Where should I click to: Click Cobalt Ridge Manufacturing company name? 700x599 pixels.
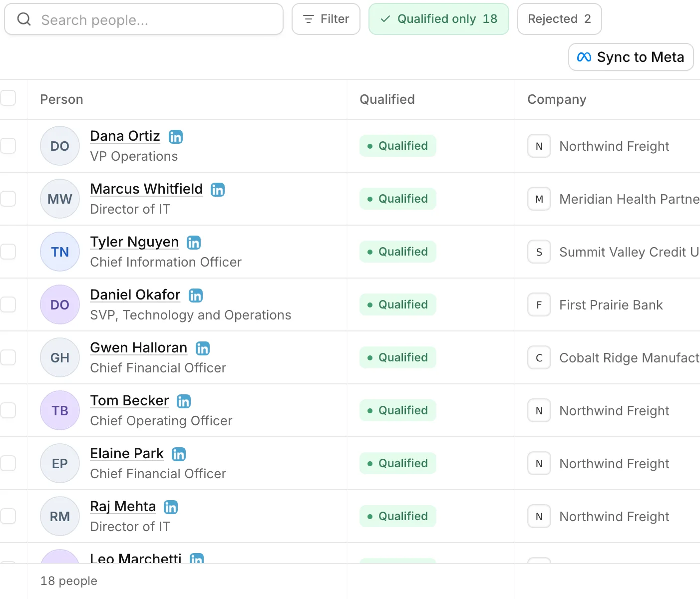630,358
